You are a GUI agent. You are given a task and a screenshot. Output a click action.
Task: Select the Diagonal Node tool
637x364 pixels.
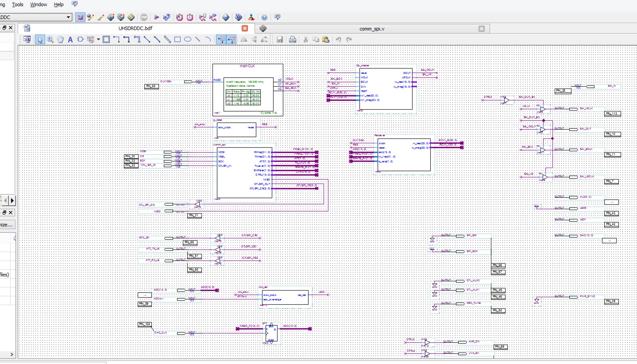click(x=147, y=40)
